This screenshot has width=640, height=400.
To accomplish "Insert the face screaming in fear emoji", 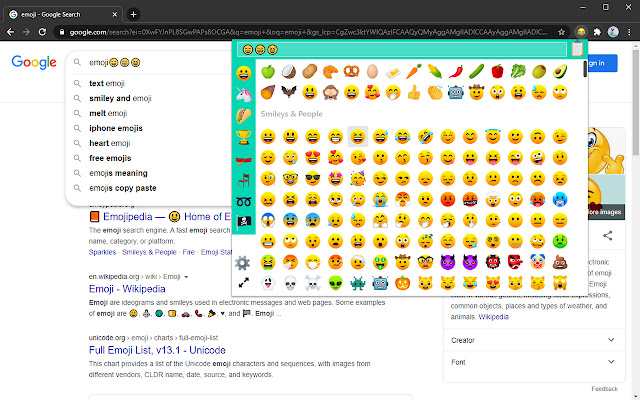I will coord(268,220).
